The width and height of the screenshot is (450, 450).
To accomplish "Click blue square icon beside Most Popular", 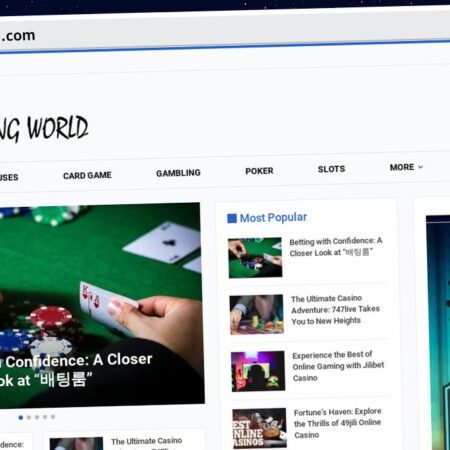I will [232, 218].
